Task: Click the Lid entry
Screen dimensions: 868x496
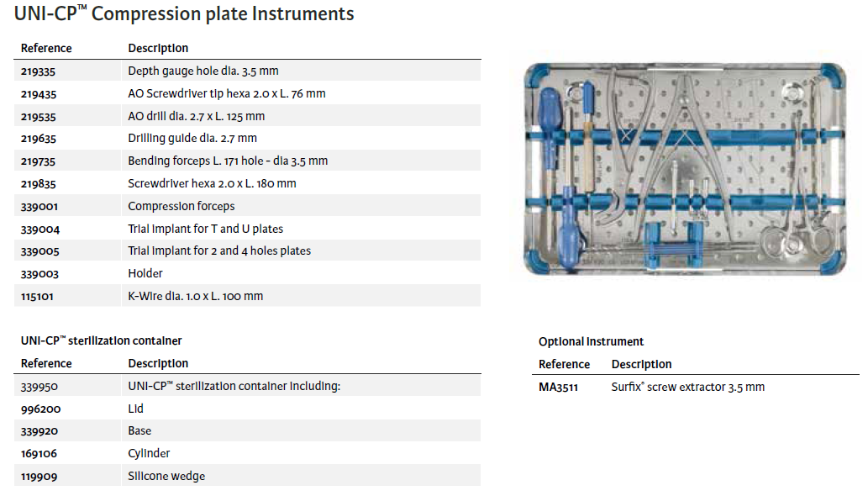Action: coord(135,409)
